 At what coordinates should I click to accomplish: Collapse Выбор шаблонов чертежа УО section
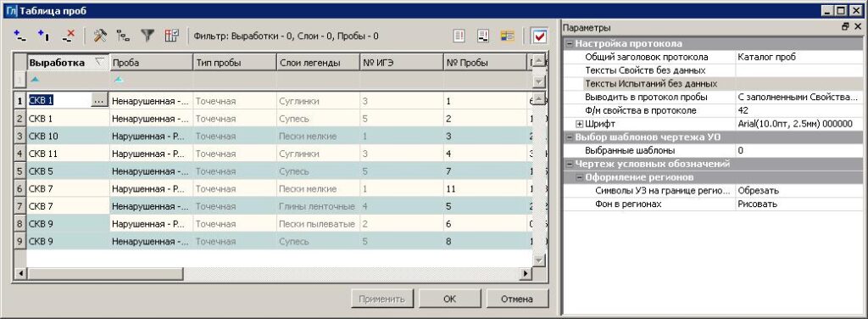pyautogui.click(x=569, y=137)
